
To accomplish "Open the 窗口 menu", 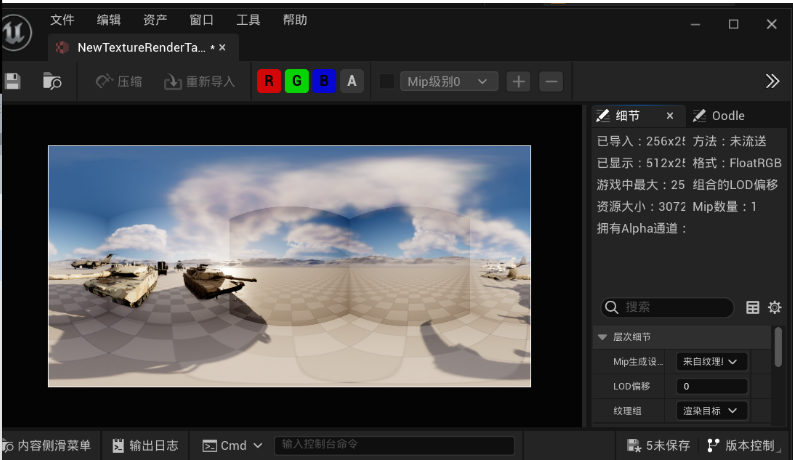I will [x=201, y=20].
